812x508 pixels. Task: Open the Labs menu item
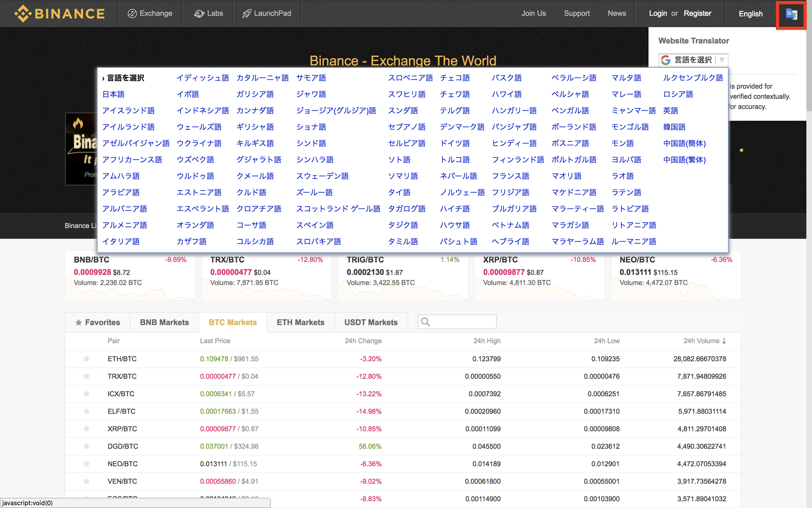point(208,13)
